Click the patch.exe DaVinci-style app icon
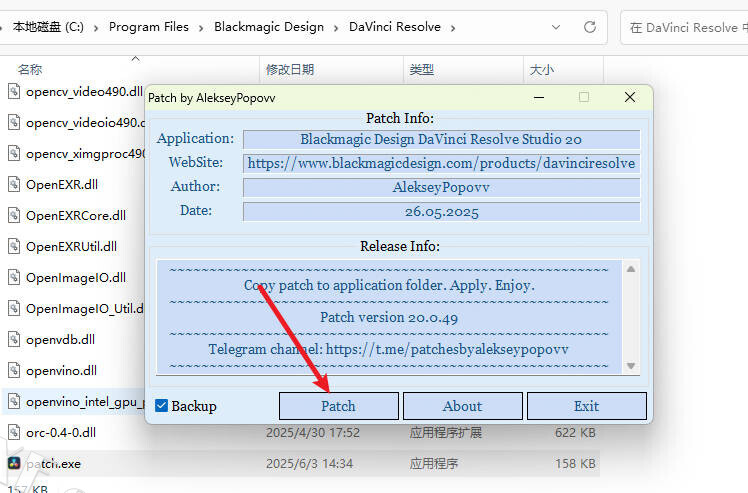Image resolution: width=748 pixels, height=493 pixels. [x=14, y=463]
